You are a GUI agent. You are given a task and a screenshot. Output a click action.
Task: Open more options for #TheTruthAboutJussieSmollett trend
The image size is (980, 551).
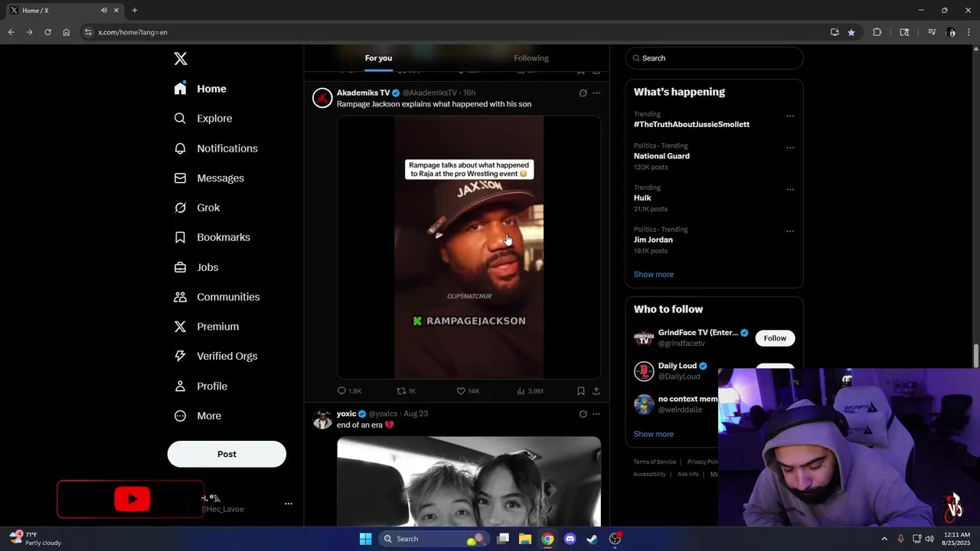pyautogui.click(x=790, y=116)
